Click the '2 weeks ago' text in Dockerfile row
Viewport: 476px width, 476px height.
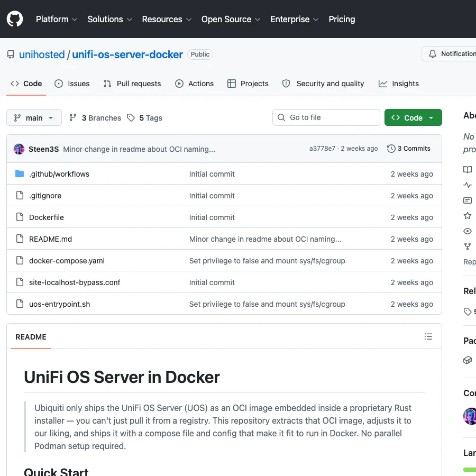411,217
